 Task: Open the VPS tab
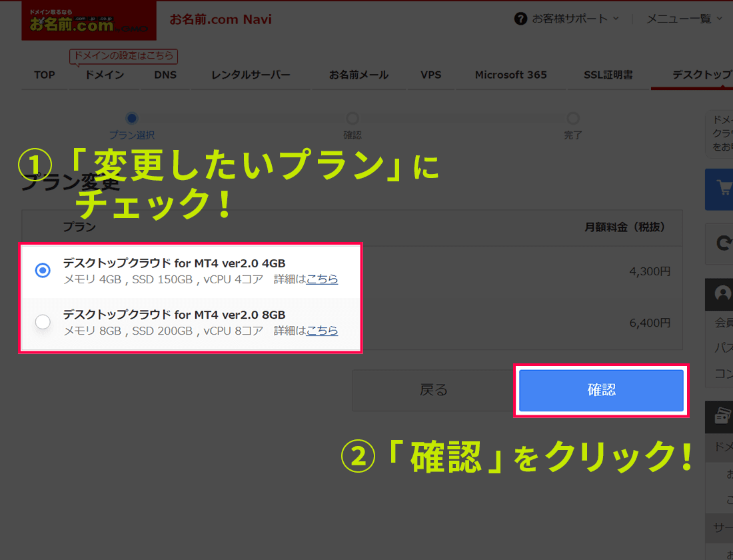tap(430, 75)
